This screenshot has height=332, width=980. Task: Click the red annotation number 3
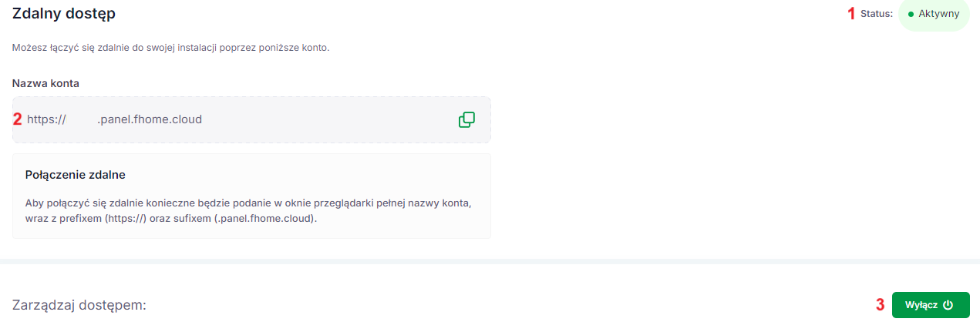[x=880, y=304]
